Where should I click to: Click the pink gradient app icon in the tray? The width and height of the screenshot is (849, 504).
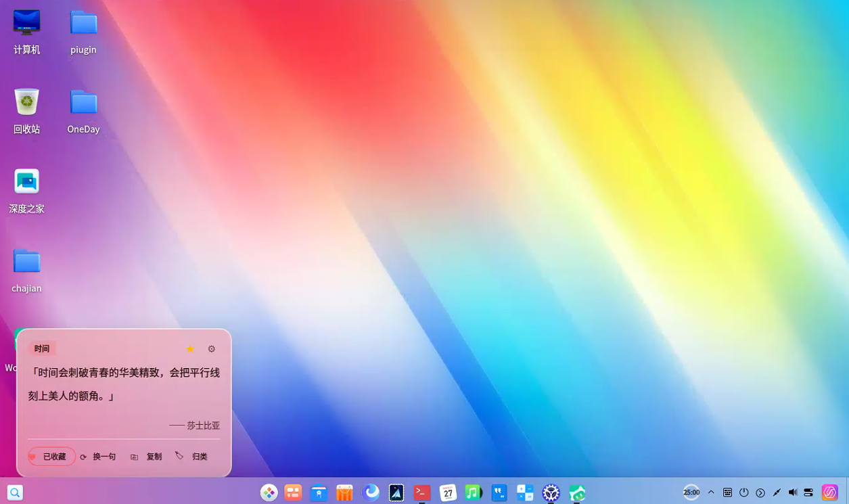point(830,492)
